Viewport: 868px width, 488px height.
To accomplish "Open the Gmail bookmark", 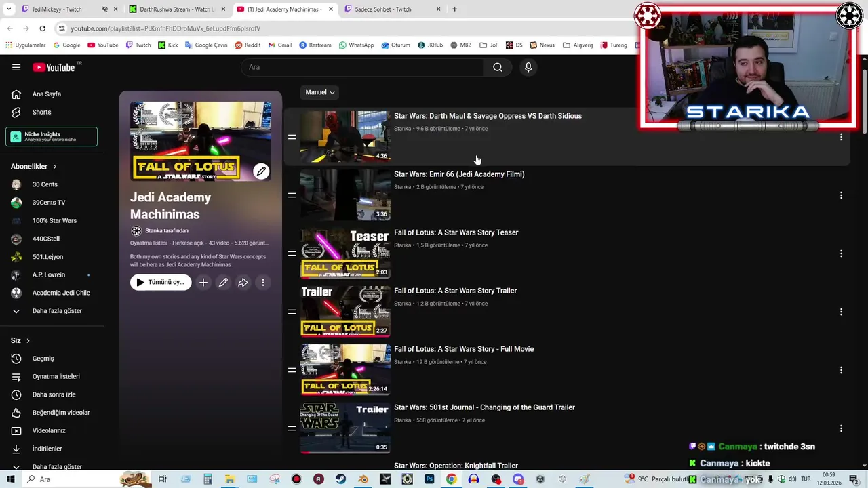I will click(x=279, y=45).
